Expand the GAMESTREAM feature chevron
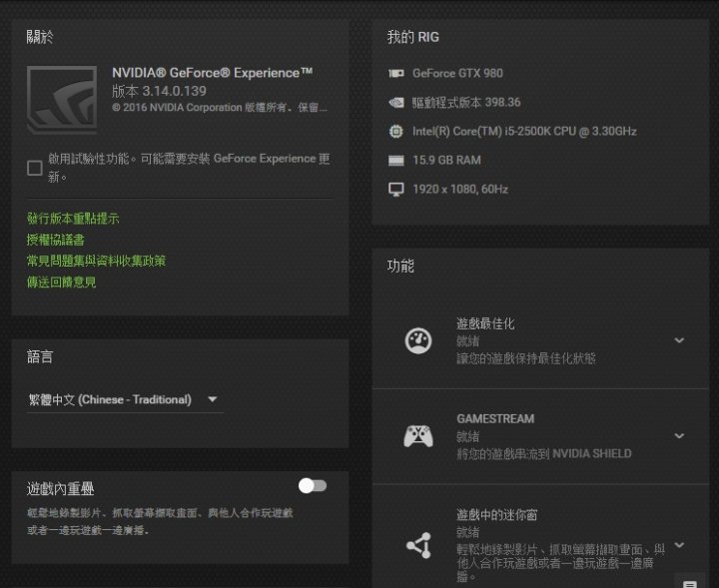Image resolution: width=719 pixels, height=588 pixels. (x=680, y=436)
